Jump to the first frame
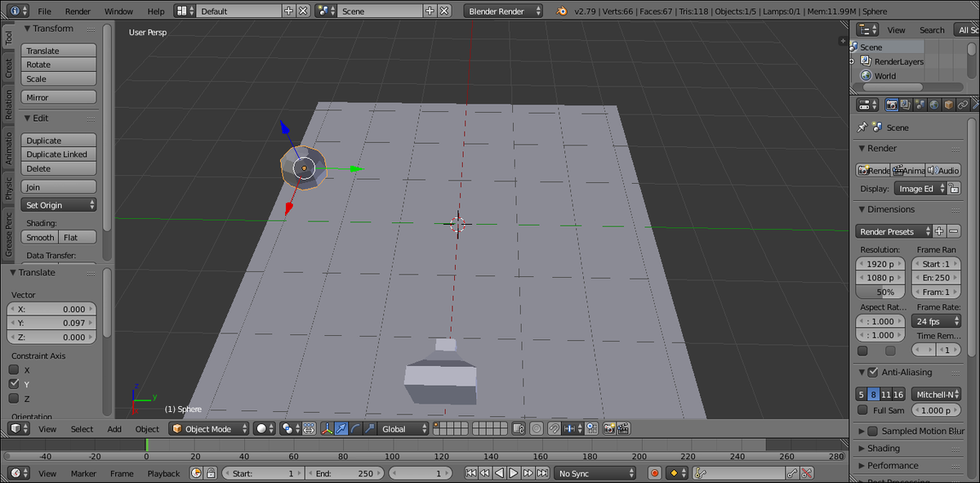 click(471, 473)
